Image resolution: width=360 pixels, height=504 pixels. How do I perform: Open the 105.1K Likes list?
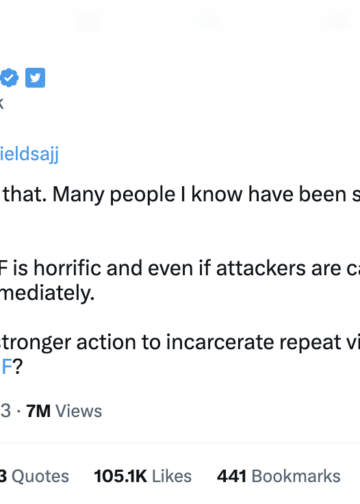coord(143,476)
